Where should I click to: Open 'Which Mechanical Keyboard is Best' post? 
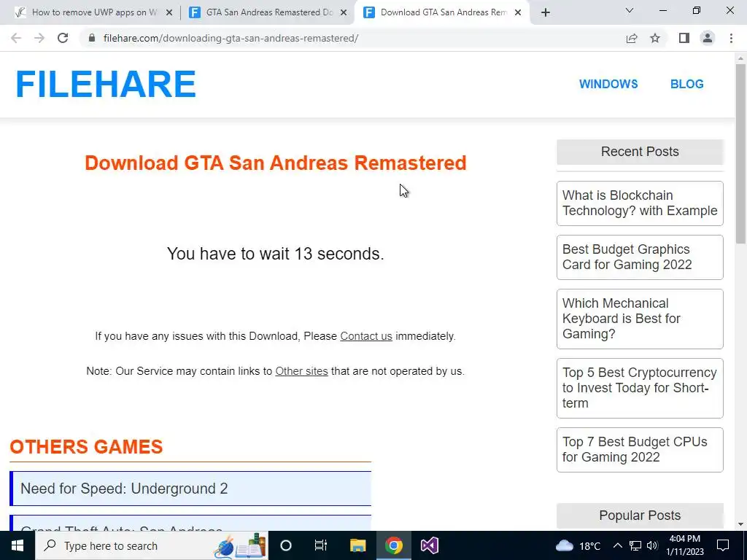(640, 319)
